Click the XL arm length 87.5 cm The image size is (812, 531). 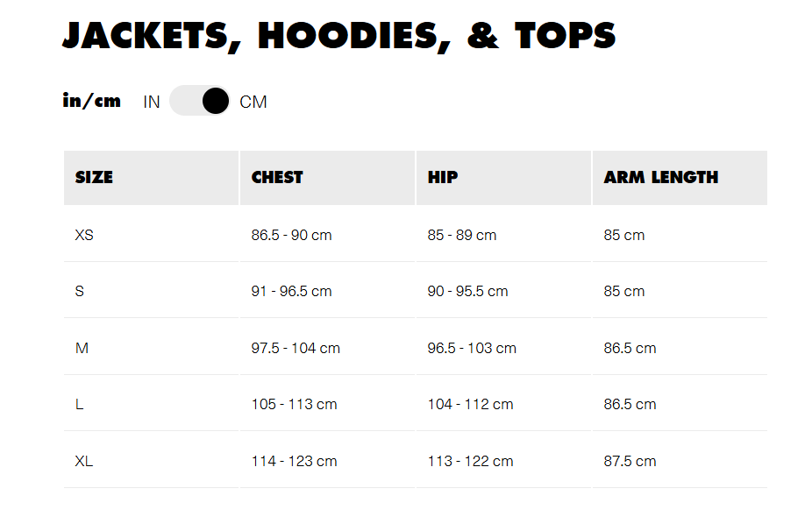point(630,461)
